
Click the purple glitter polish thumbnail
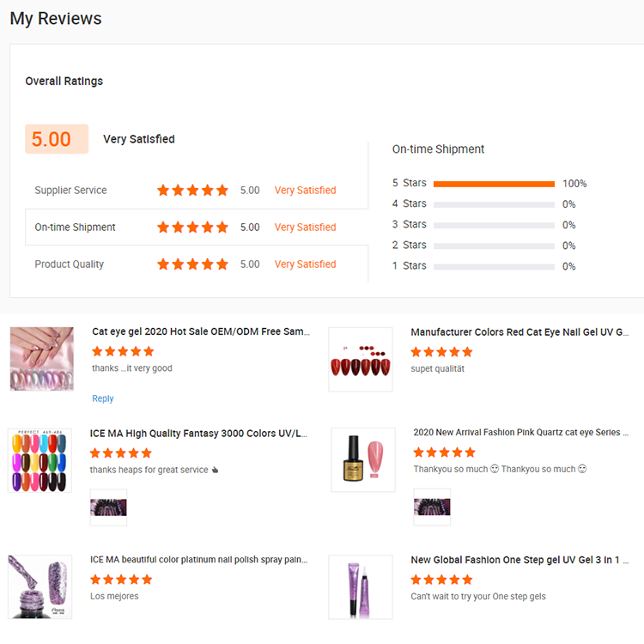click(x=39, y=587)
